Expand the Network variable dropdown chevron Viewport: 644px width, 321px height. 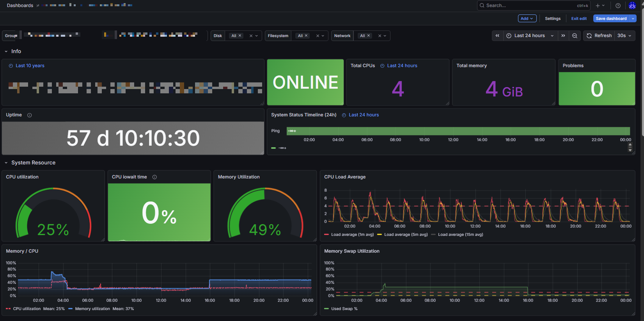pos(385,36)
